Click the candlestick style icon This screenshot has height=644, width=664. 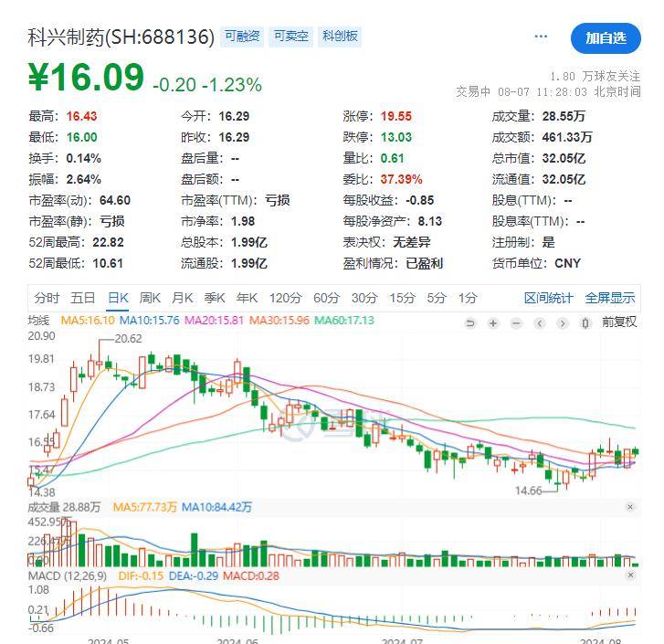pyautogui.click(x=585, y=324)
